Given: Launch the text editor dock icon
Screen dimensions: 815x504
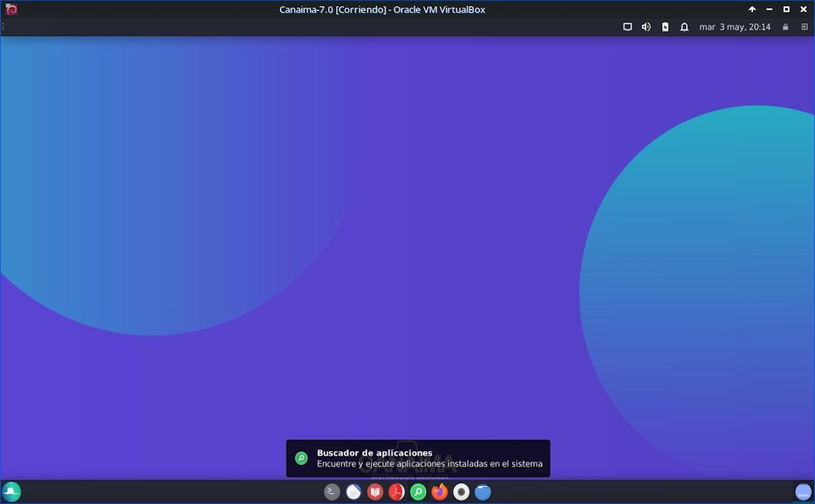Looking at the screenshot, I should (353, 492).
